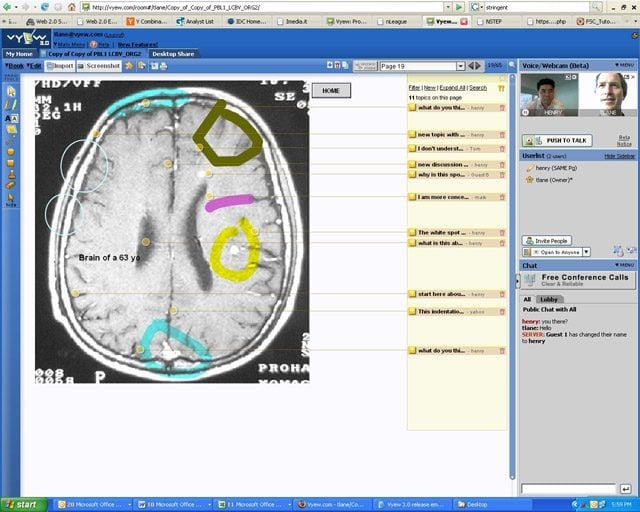This screenshot has height=512, width=640.
Task: Delete the 'I don't underst...' topic
Action: [x=502, y=149]
